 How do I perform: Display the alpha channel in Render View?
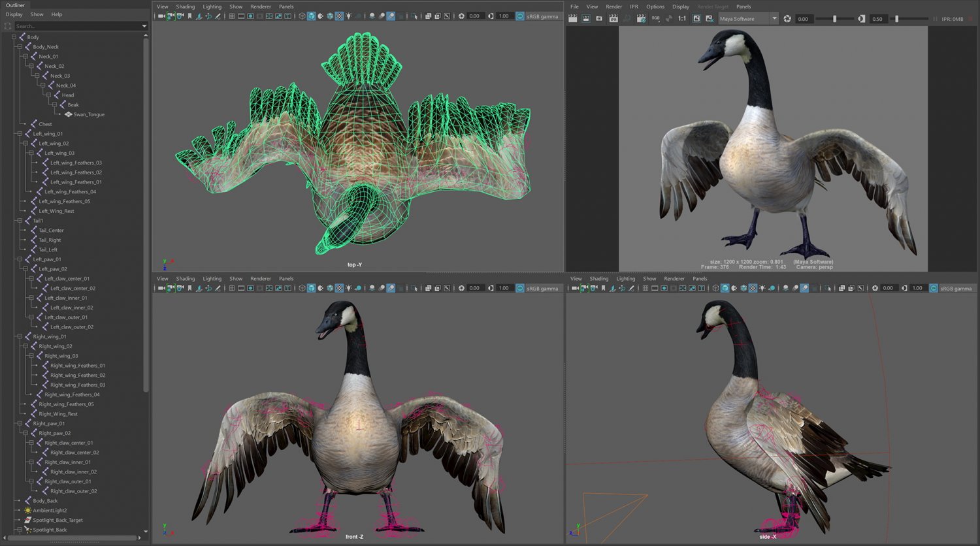pos(667,18)
